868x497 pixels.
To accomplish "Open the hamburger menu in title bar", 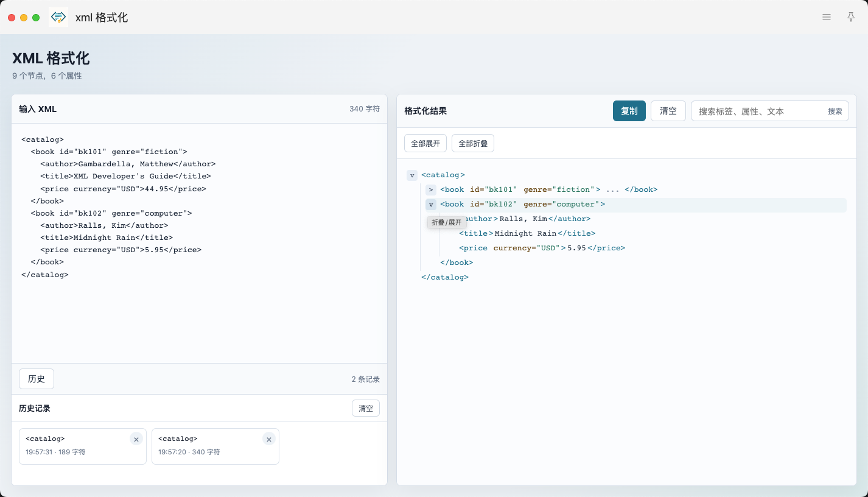I will click(827, 17).
